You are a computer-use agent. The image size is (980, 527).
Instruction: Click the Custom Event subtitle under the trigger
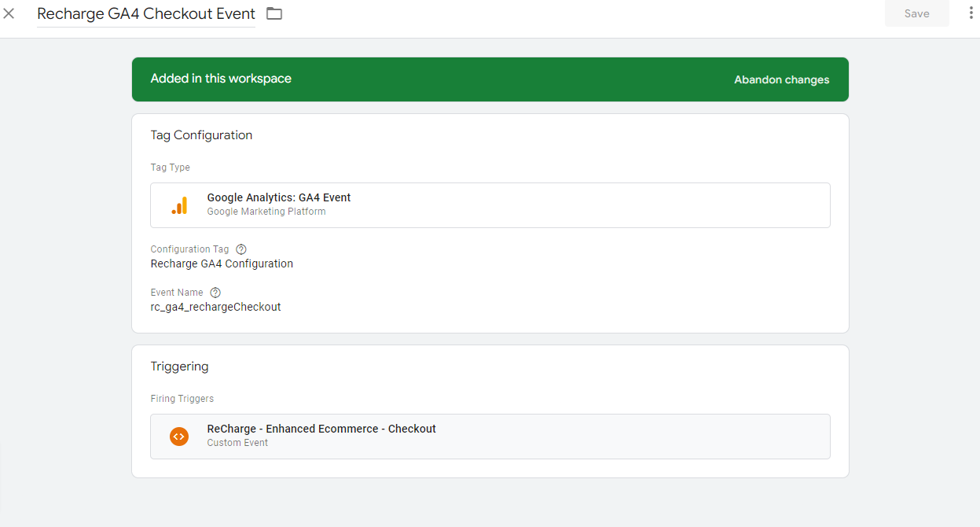click(x=237, y=443)
